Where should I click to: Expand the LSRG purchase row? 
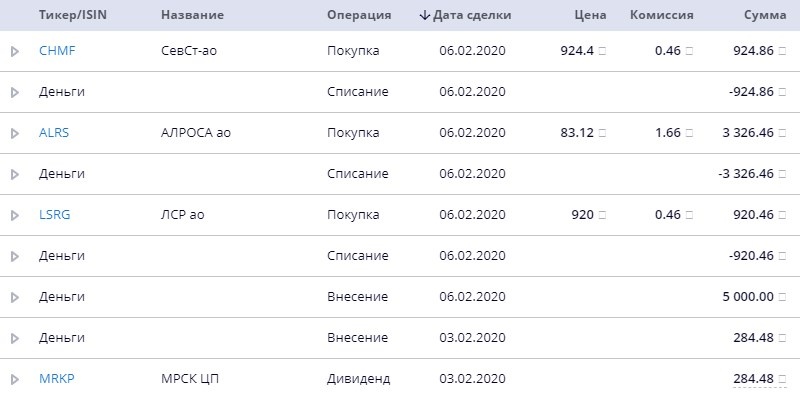coord(15,215)
